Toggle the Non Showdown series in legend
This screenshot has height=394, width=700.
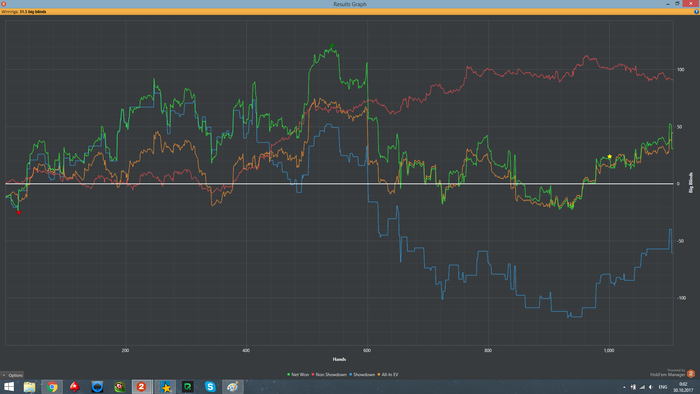point(329,375)
